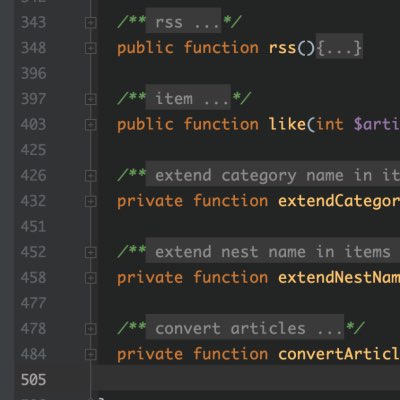Click the extendNestNam function name
Viewport: 400px width, 400px height.
click(x=339, y=278)
